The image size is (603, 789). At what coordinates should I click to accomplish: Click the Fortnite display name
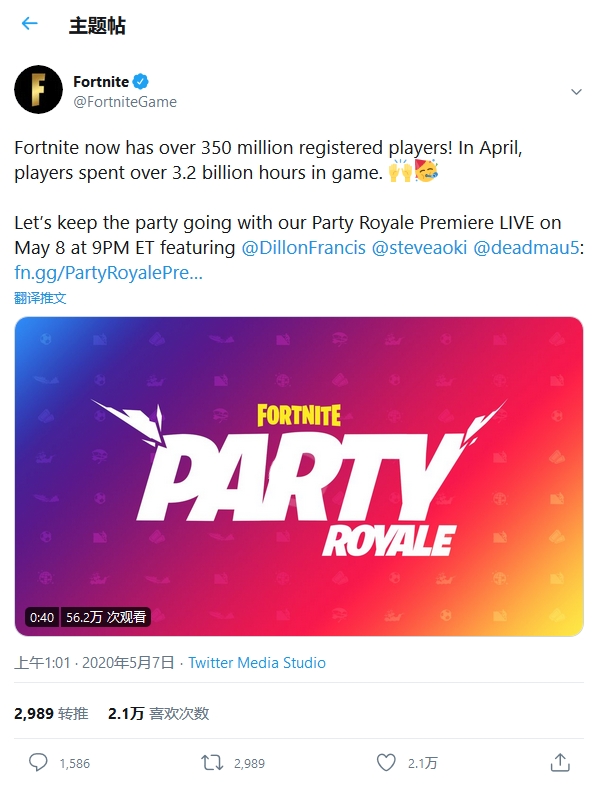101,81
